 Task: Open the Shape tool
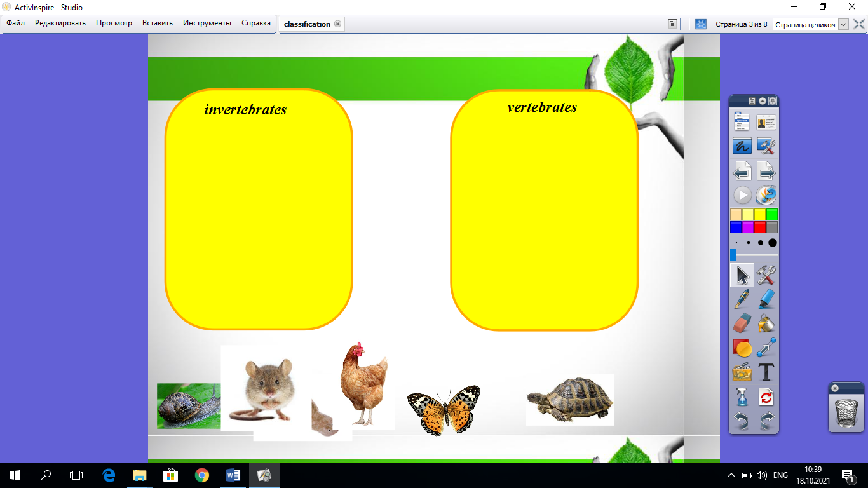pyautogui.click(x=742, y=348)
